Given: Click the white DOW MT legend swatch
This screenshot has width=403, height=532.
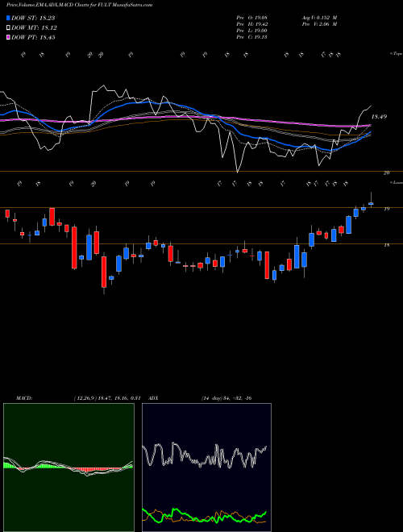Looking at the screenshot, I should pos(8,28).
